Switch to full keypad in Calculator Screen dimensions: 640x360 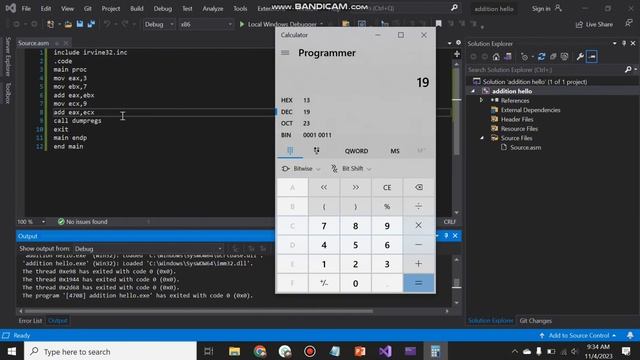tap(290, 151)
